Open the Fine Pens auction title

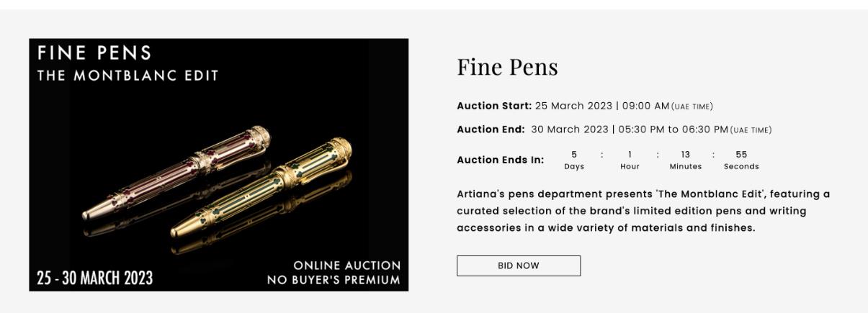(x=507, y=67)
